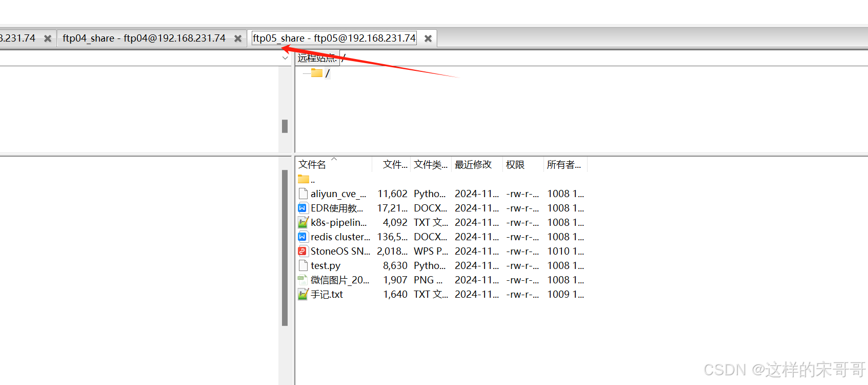Click 手记.txt file icon
The width and height of the screenshot is (868, 385).
tap(303, 294)
